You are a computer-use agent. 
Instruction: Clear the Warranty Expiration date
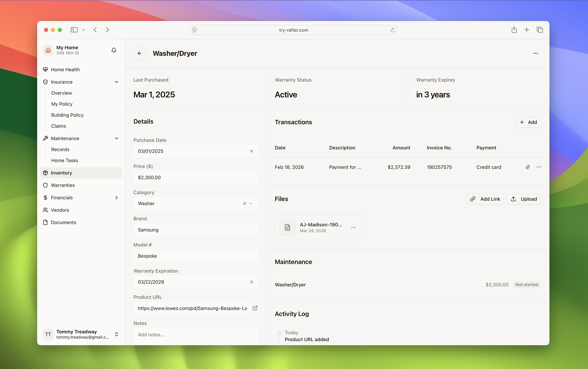(x=251, y=282)
